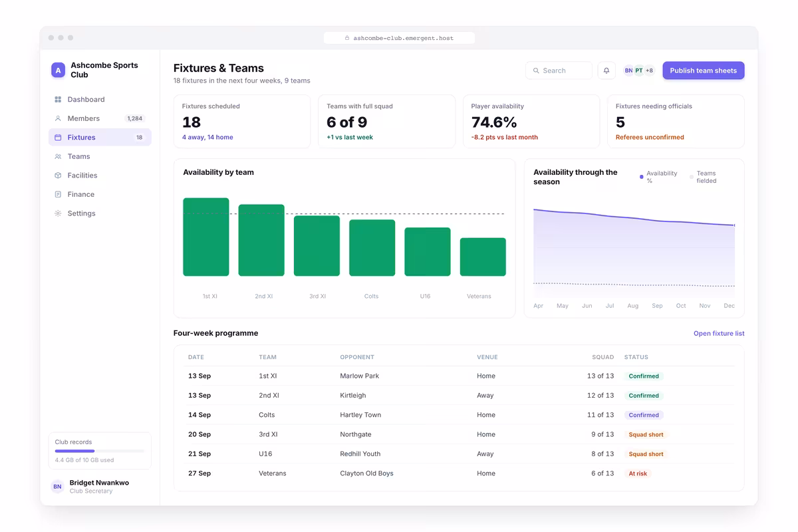Navigate to Facilities
This screenshot has height=532, width=798.
coord(100,176)
